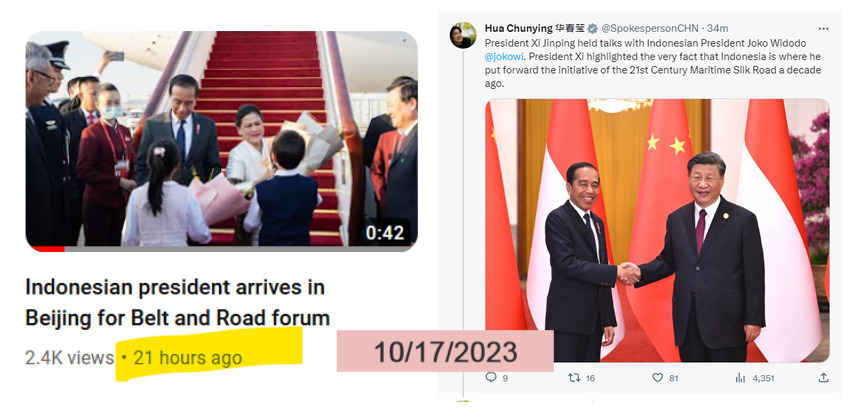This screenshot has width=854, height=418.
Task: Click Hua Chunying profile avatar
Action: tap(462, 35)
